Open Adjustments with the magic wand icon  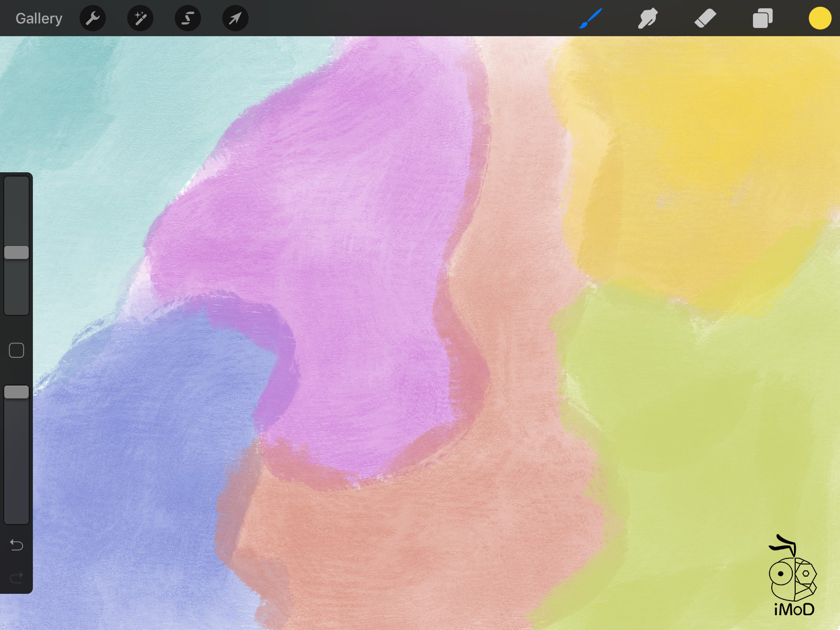pyautogui.click(x=140, y=18)
